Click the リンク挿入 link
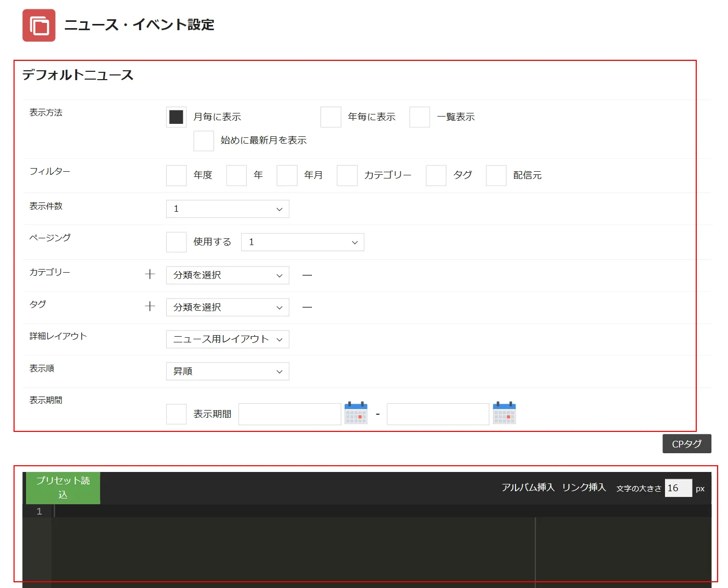 [584, 487]
